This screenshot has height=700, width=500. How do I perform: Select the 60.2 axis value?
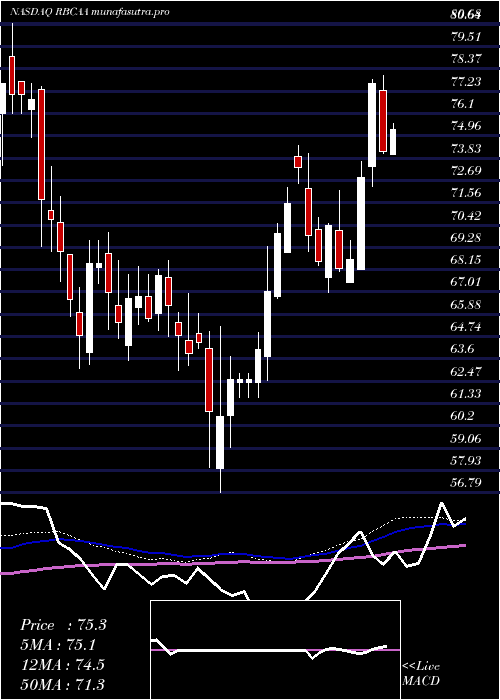point(462,416)
